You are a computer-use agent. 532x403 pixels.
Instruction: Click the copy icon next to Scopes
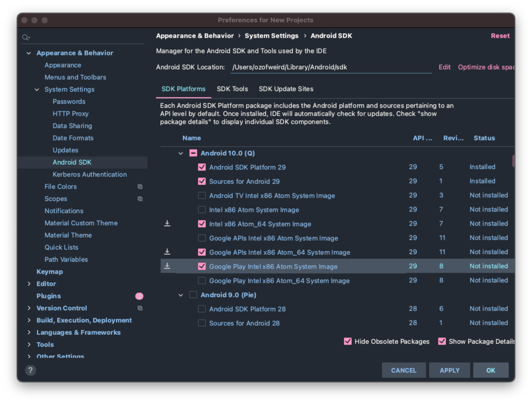point(140,199)
